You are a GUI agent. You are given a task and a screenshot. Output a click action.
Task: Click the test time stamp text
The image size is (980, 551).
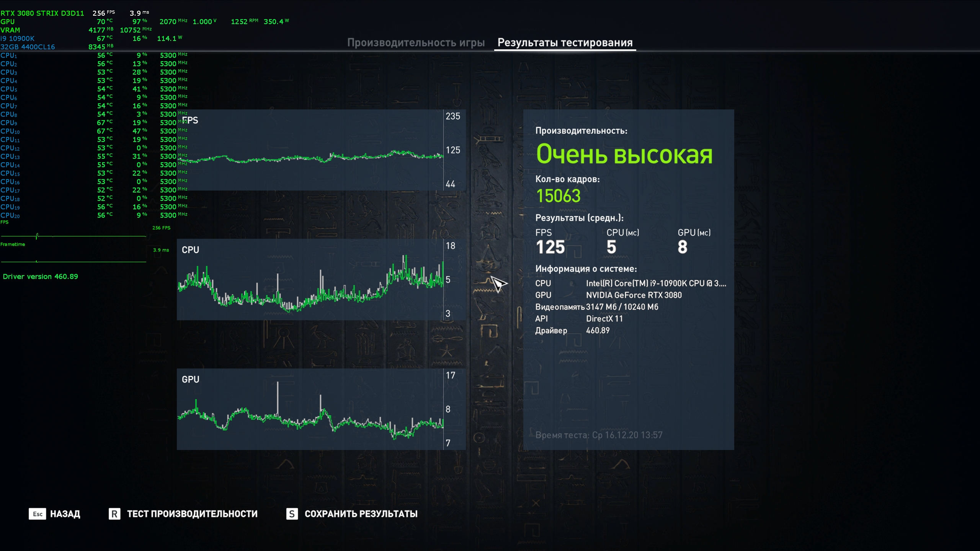[599, 435]
